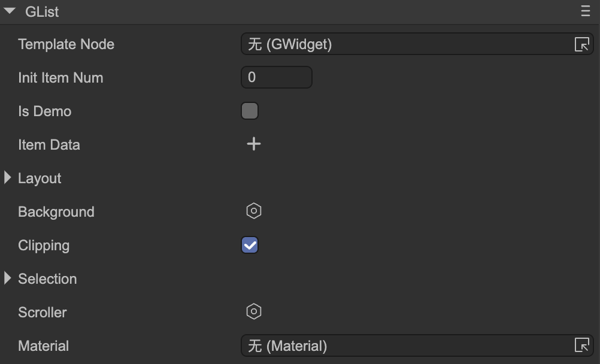This screenshot has width=600, height=364.
Task: Click the Init Item Num input field
Action: (x=276, y=77)
